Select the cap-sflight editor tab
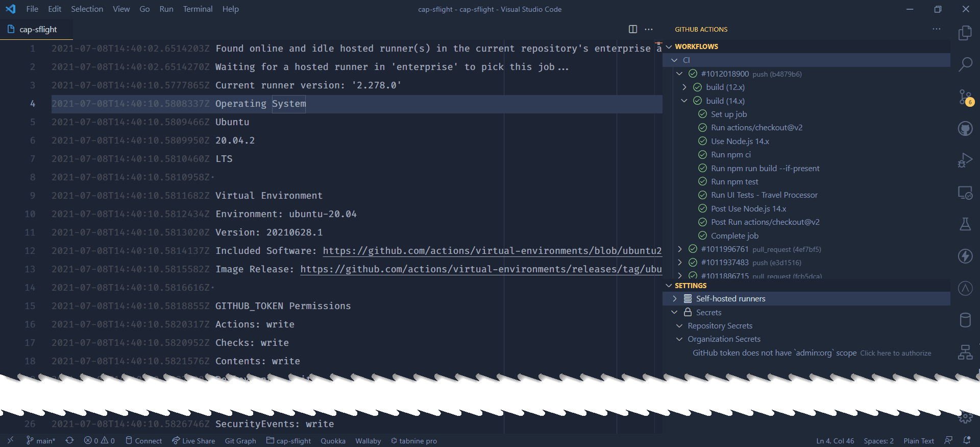This screenshot has width=980, height=447. click(x=36, y=29)
